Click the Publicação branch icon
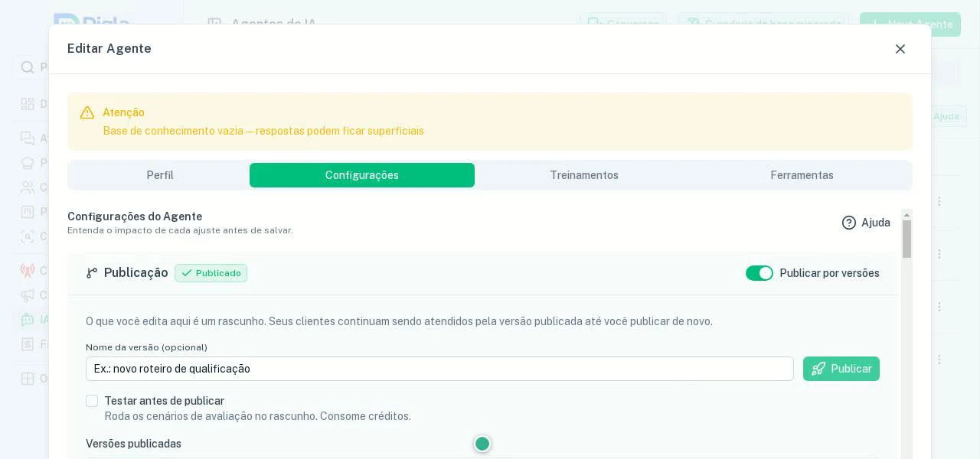The height and width of the screenshot is (459, 980). [x=92, y=273]
